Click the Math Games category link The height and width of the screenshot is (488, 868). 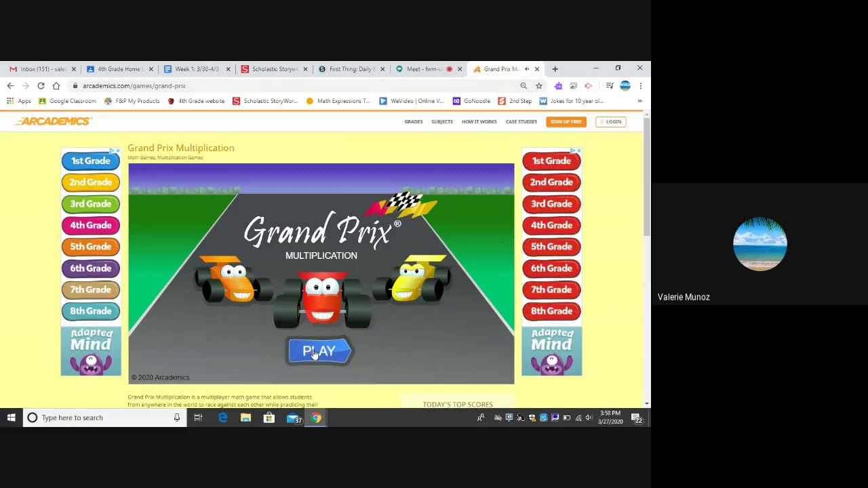pyautogui.click(x=141, y=158)
